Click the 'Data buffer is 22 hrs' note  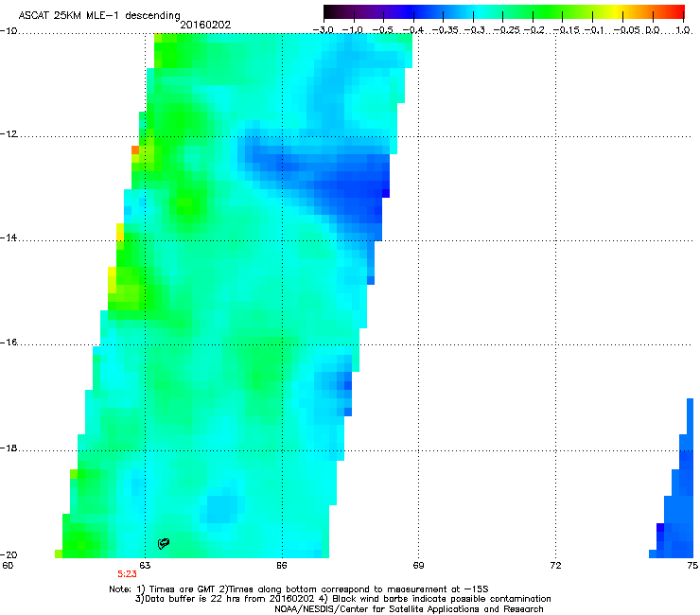pos(342,599)
